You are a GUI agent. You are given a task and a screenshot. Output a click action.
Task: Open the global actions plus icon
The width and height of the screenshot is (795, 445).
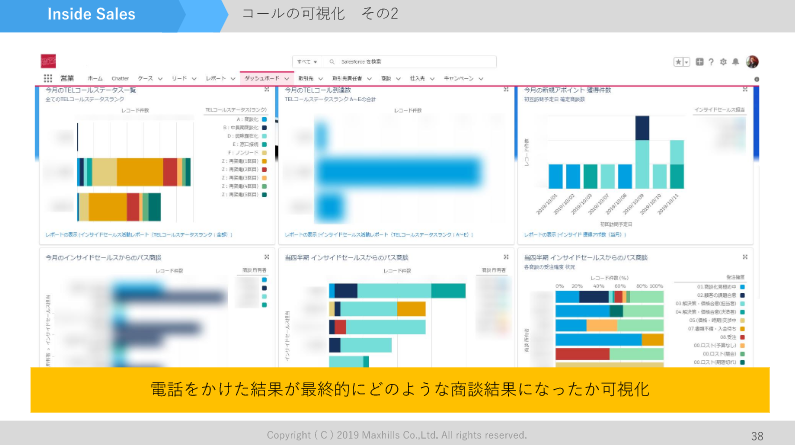click(x=699, y=61)
